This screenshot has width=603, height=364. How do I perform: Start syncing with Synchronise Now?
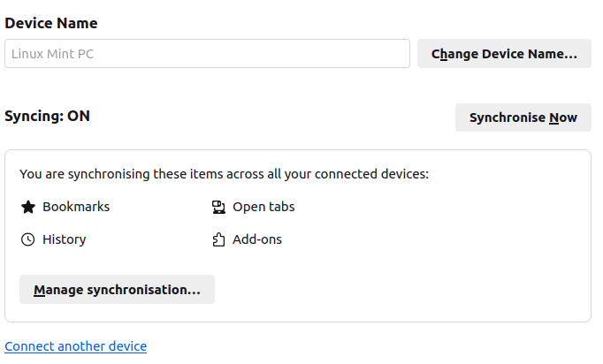[523, 118]
